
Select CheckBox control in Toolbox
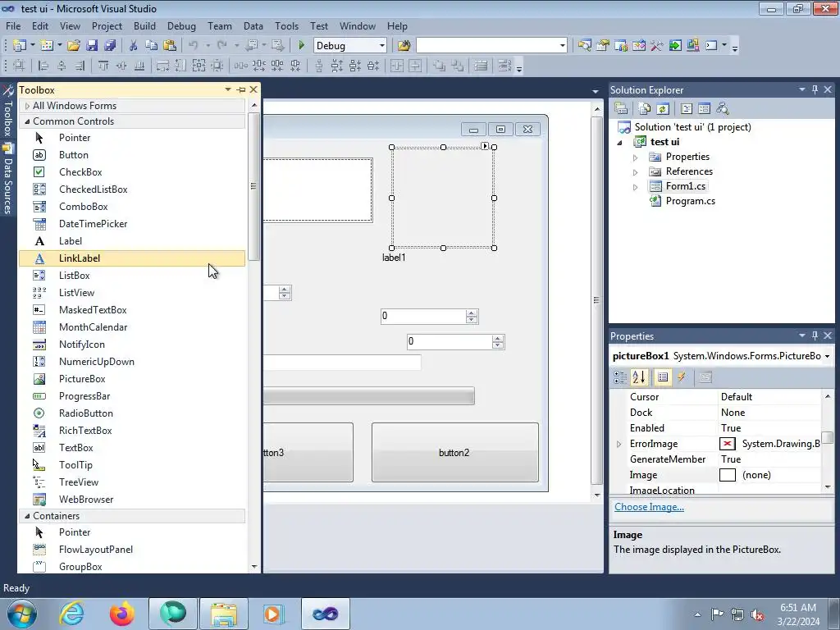pyautogui.click(x=132, y=172)
